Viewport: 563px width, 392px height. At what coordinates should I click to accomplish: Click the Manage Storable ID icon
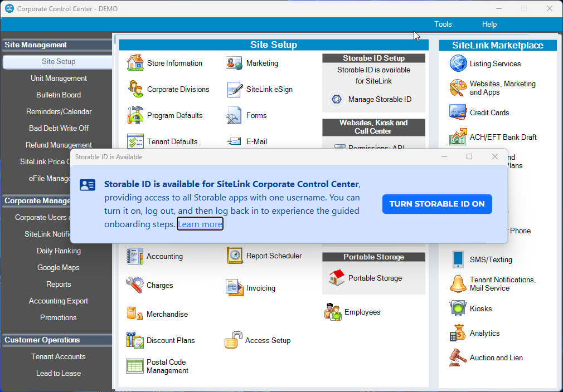pos(337,99)
